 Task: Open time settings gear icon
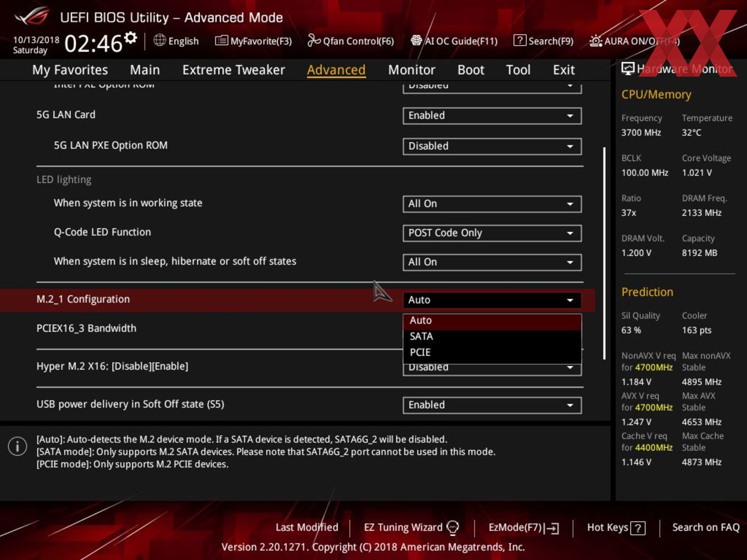point(130,37)
